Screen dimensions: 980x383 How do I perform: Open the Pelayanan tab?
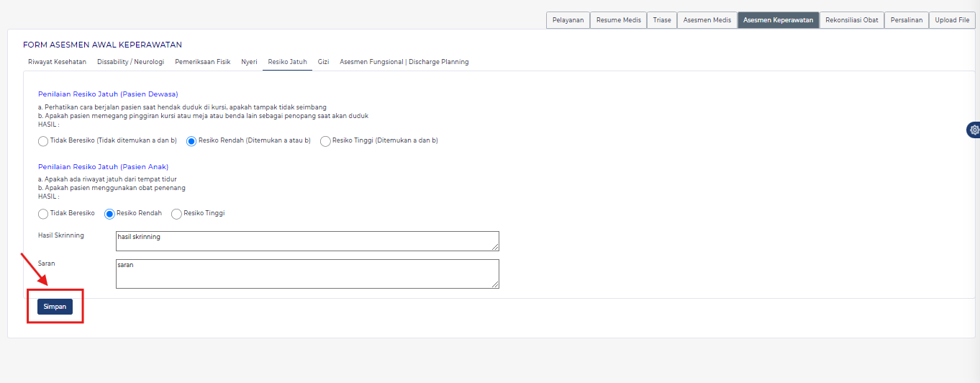click(x=568, y=20)
